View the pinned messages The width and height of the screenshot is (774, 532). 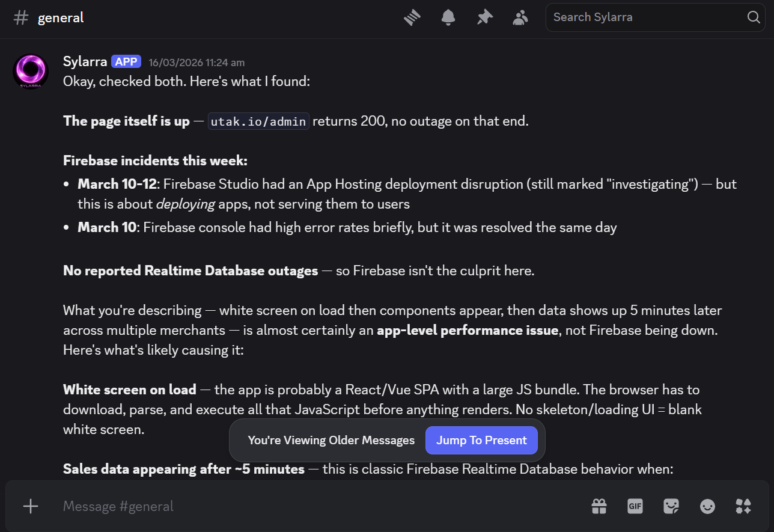point(484,17)
